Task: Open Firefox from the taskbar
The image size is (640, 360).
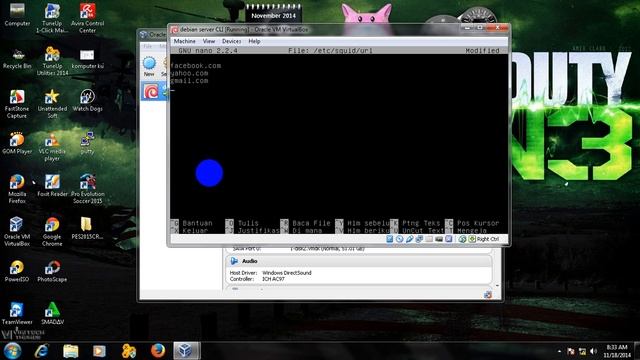Action: point(158,351)
